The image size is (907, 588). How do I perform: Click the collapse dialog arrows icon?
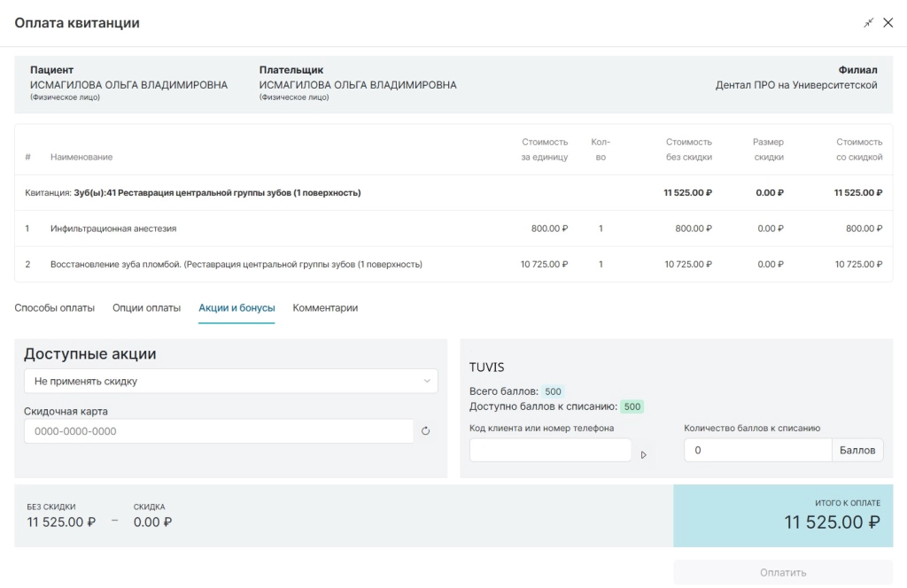[x=868, y=23]
